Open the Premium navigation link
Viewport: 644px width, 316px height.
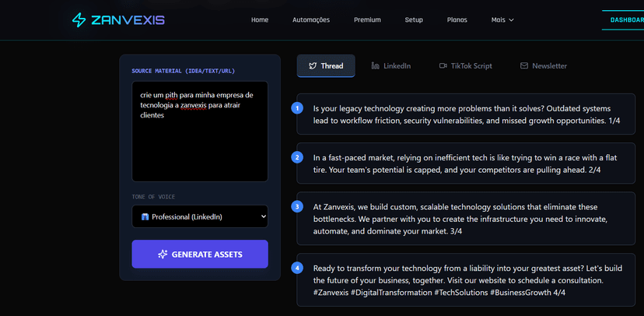coord(367,19)
